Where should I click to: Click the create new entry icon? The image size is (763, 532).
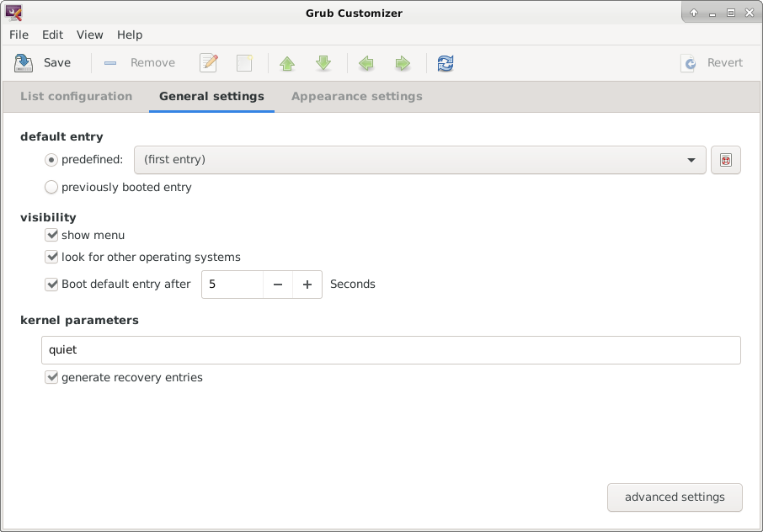244,63
